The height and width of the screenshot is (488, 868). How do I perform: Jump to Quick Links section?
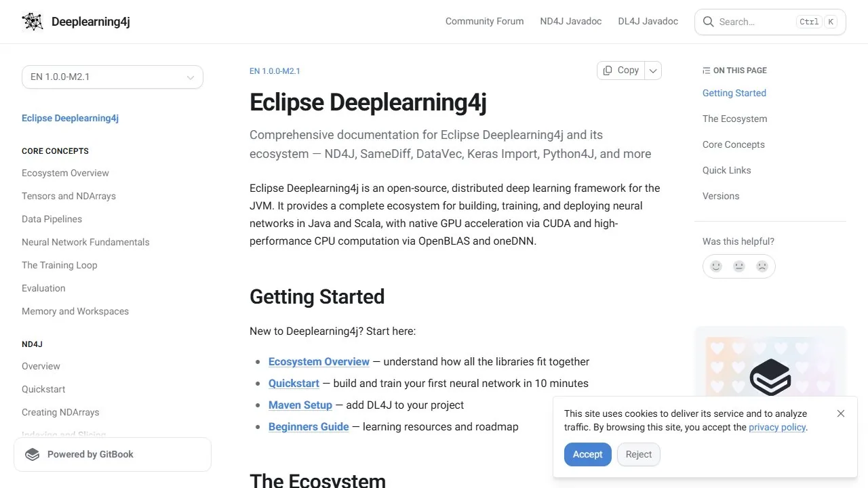pyautogui.click(x=727, y=170)
